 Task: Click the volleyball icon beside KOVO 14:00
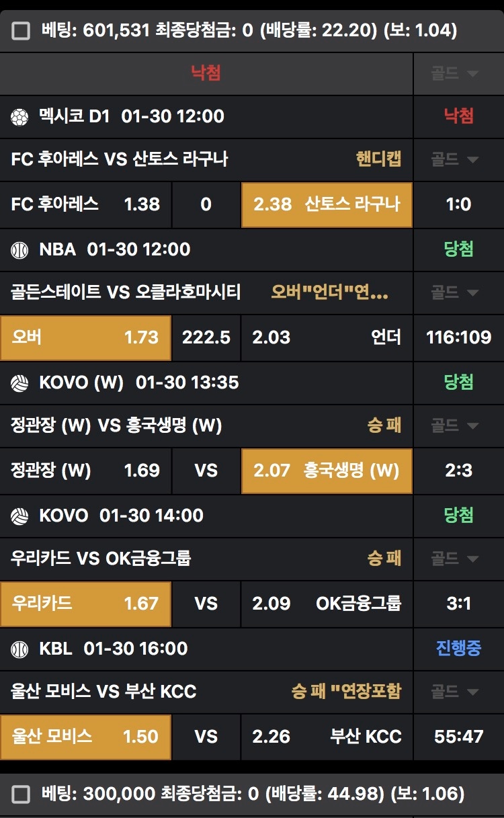pyautogui.click(x=19, y=516)
